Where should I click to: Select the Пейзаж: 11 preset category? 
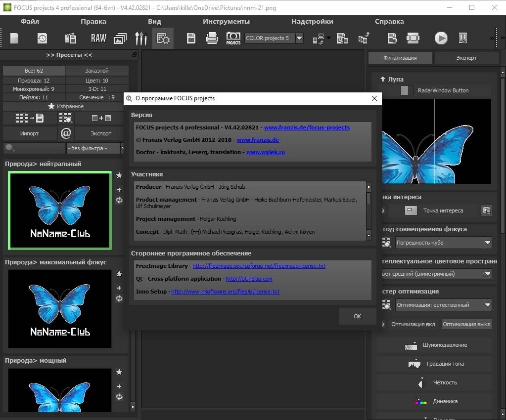coord(34,97)
